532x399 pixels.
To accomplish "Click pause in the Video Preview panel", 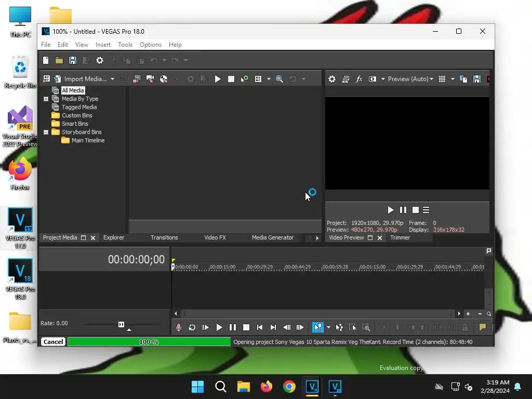I will pyautogui.click(x=403, y=210).
